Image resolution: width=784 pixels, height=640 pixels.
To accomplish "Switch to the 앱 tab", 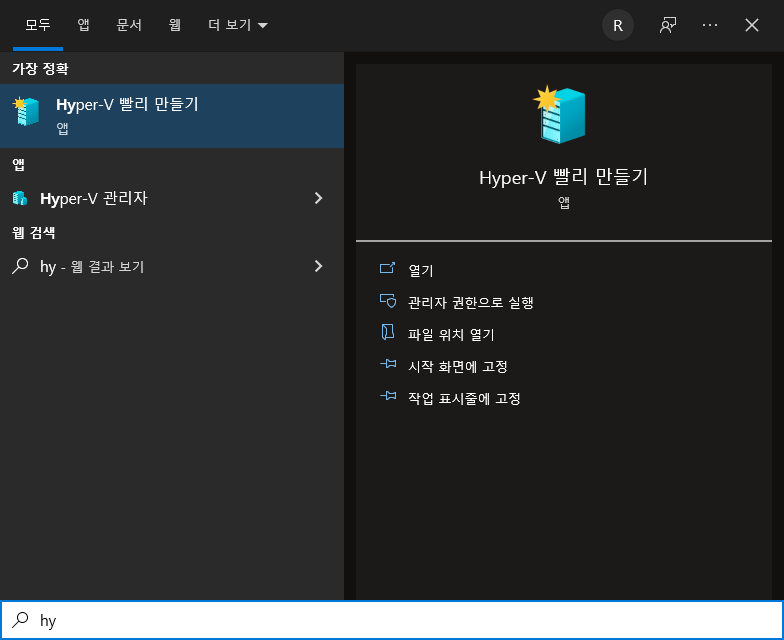I will pos(84,25).
